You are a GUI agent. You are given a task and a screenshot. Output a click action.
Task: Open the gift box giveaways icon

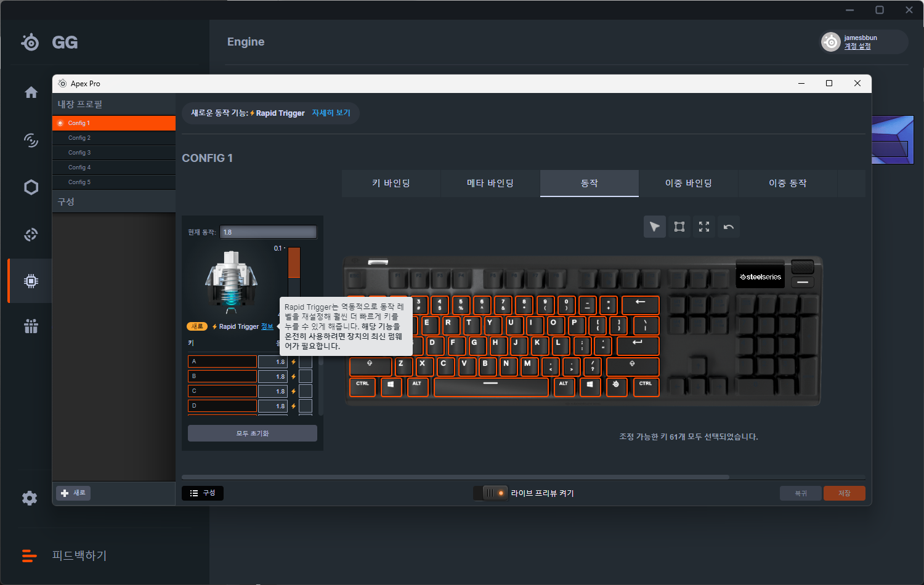pos(31,326)
